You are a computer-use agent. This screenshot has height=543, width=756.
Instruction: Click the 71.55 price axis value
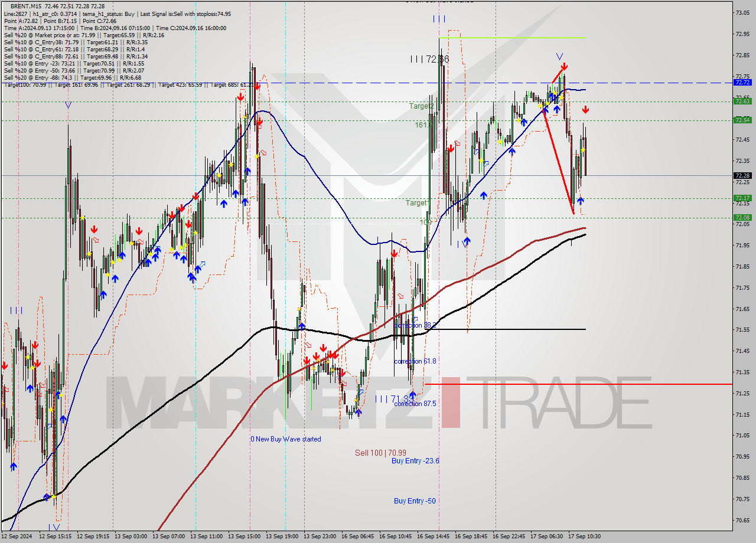742,329
